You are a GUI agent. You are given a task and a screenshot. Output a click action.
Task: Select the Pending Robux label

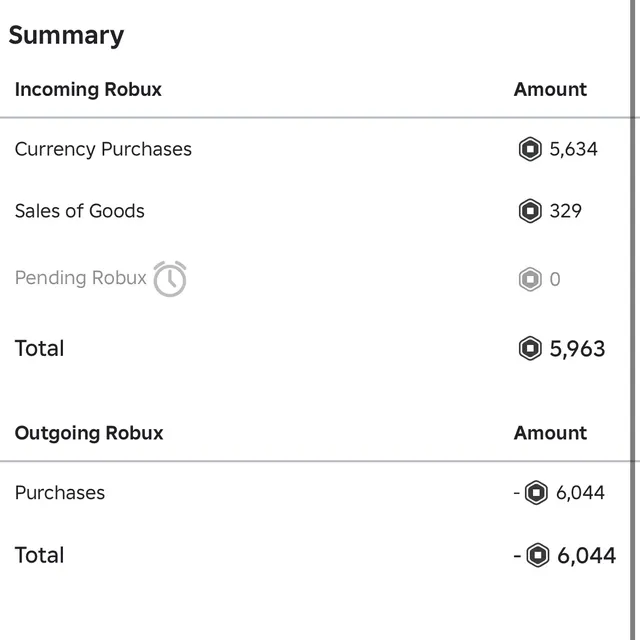point(80,278)
